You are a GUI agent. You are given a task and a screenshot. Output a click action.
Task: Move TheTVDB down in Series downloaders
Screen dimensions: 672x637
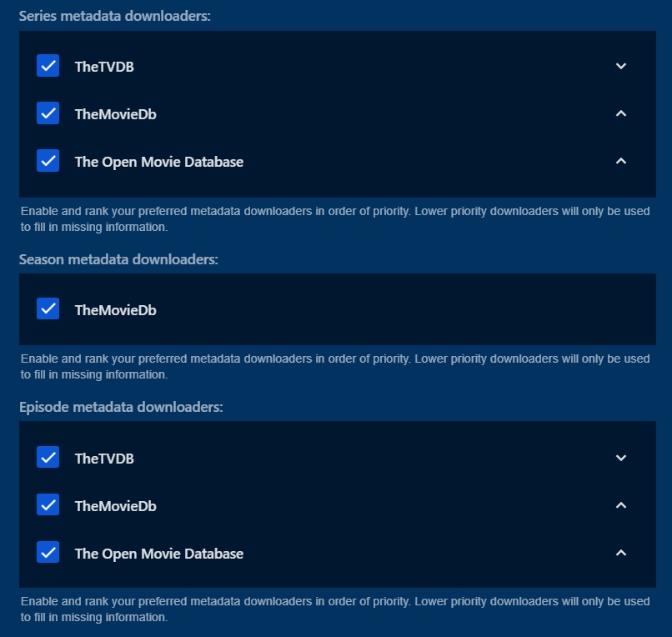click(x=620, y=66)
